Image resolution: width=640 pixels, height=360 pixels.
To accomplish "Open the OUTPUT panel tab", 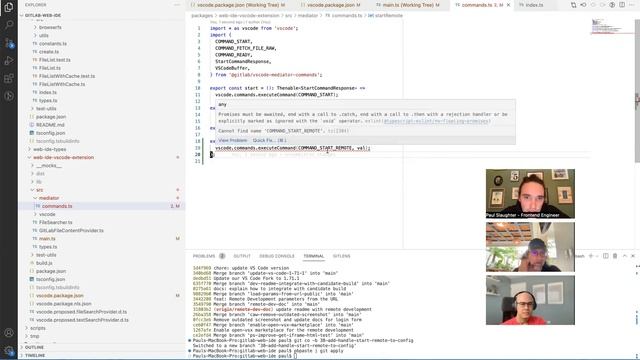I will (x=242, y=256).
